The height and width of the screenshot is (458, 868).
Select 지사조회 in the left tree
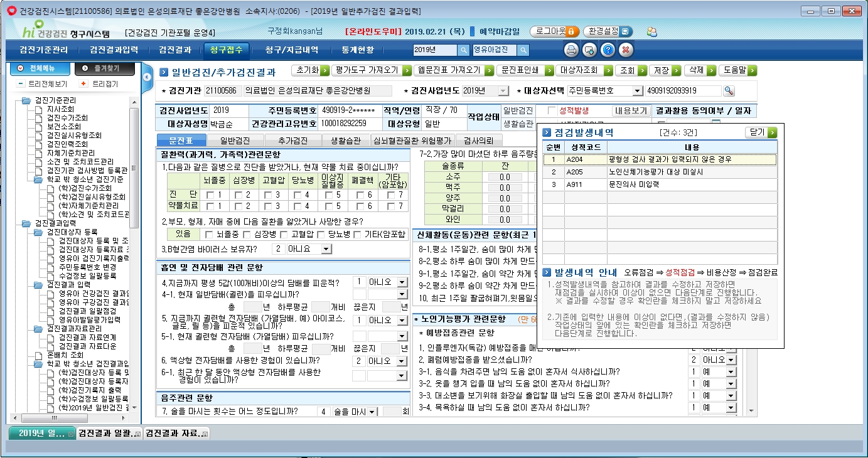[60, 109]
